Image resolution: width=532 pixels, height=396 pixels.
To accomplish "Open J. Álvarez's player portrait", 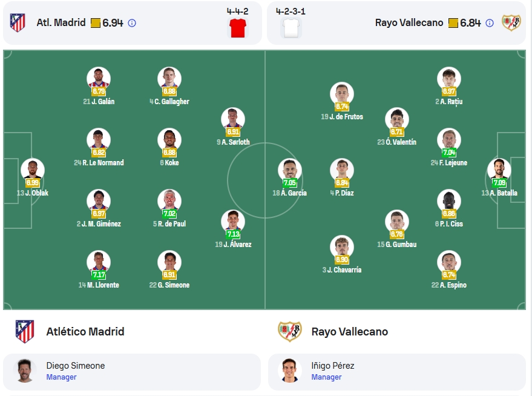I will (x=233, y=220).
